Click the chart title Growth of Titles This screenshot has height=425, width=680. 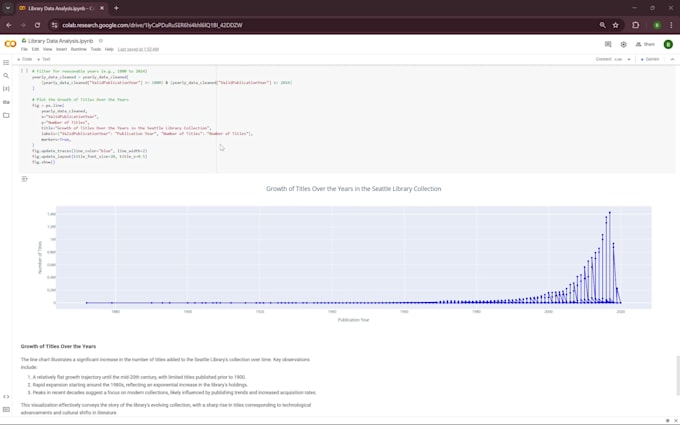click(353, 189)
